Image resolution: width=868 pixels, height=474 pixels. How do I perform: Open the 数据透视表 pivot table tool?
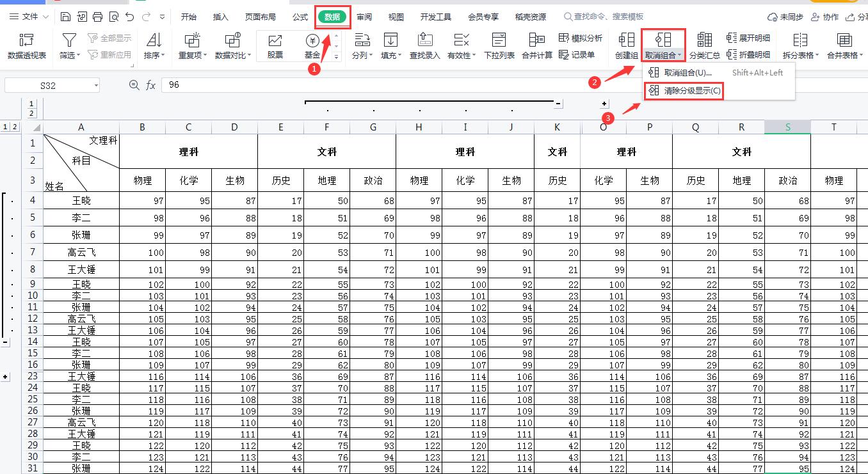click(x=28, y=46)
